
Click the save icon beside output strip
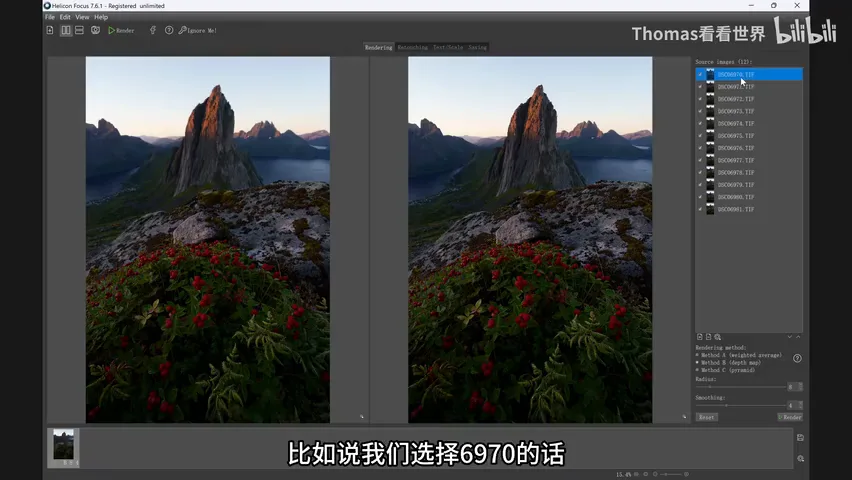[800, 438]
